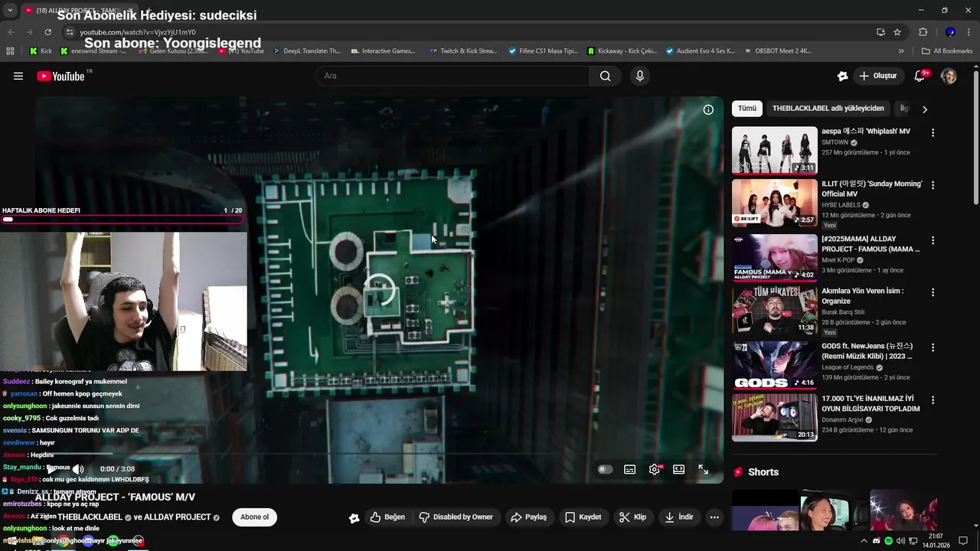Image resolution: width=980 pixels, height=551 pixels.
Task: Share video with Paylaş
Action: pos(528,517)
